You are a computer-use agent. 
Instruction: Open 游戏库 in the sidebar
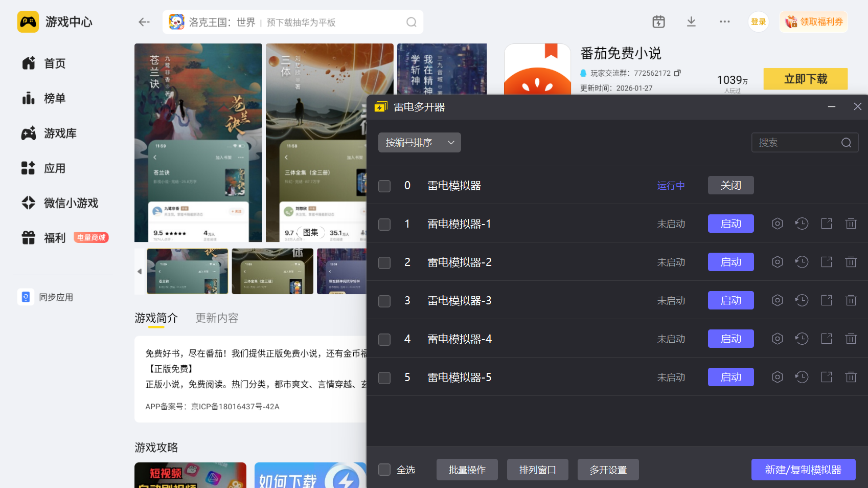pos(49,133)
